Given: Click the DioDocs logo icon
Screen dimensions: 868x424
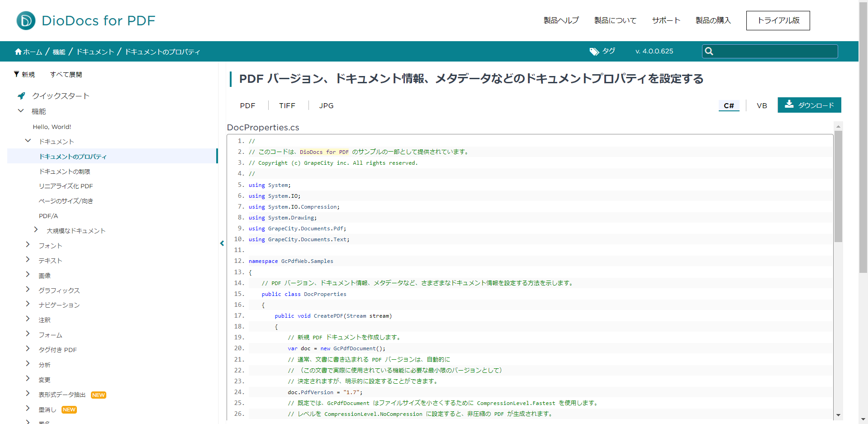Looking at the screenshot, I should click(26, 20).
